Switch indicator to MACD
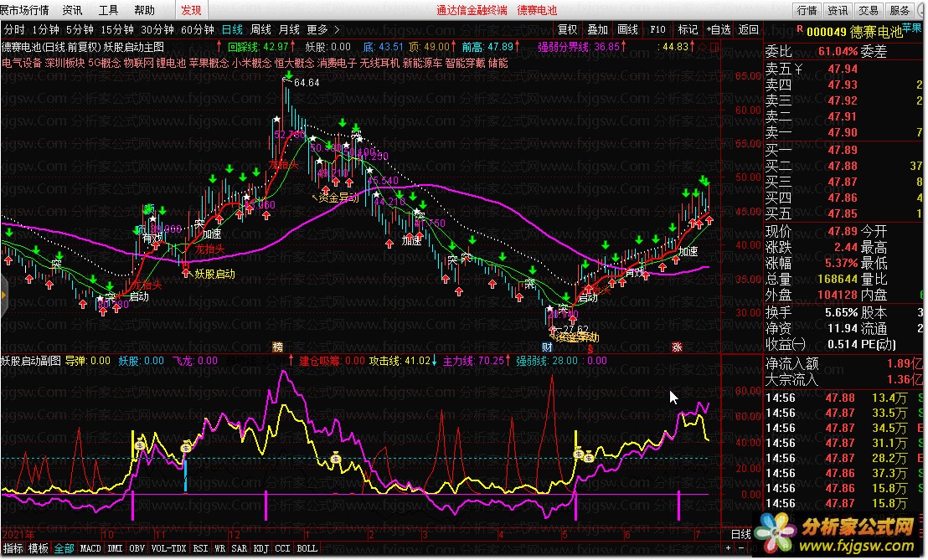The image size is (928, 560). [x=90, y=549]
